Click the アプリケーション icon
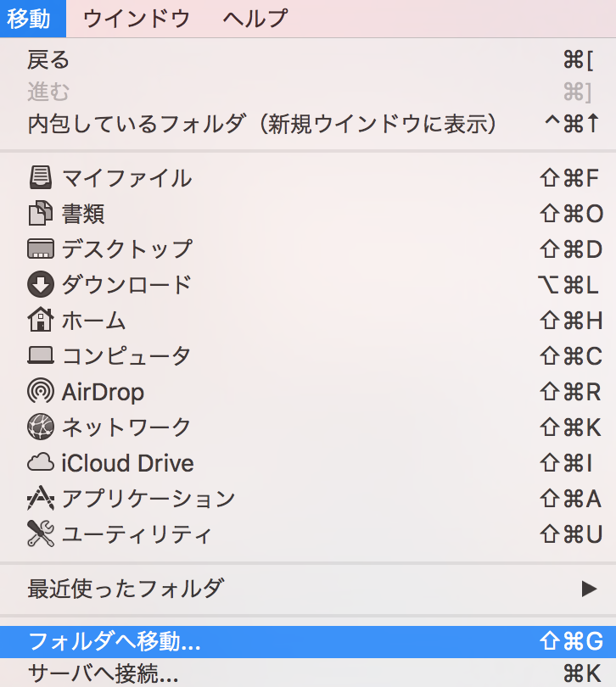This screenshot has width=616, height=687. 40,499
